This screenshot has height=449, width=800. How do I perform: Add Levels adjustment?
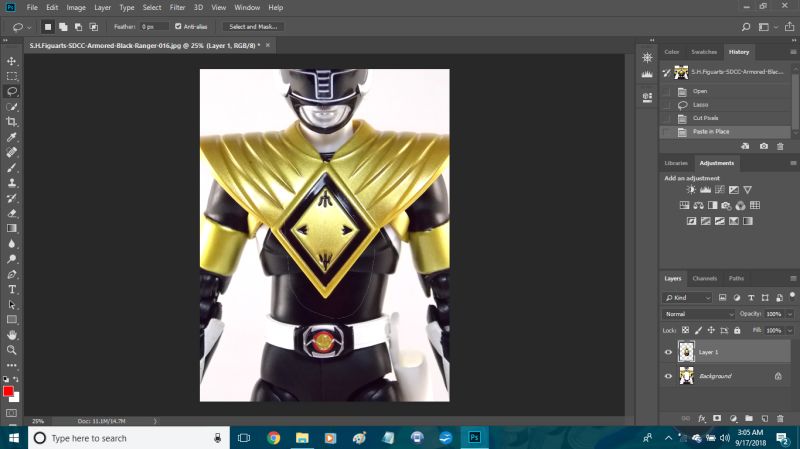coord(705,190)
